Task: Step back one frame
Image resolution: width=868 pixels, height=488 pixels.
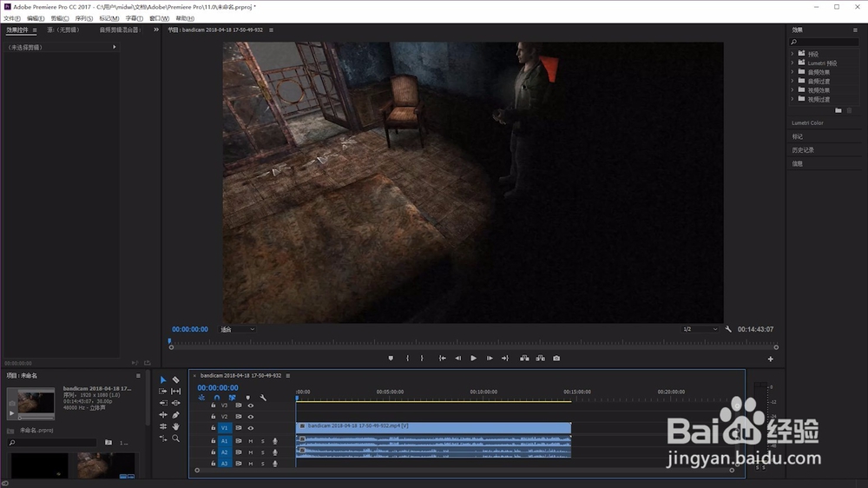Action: [457, 359]
